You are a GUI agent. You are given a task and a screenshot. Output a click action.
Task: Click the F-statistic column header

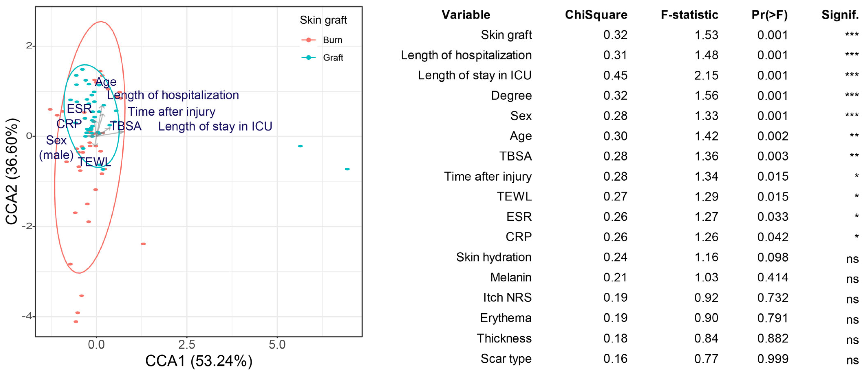tap(689, 15)
